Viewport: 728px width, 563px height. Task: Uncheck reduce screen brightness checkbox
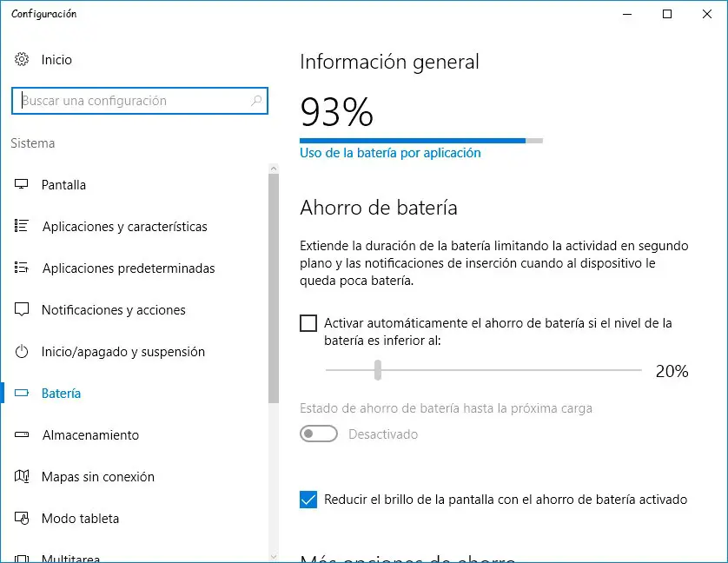(x=308, y=500)
